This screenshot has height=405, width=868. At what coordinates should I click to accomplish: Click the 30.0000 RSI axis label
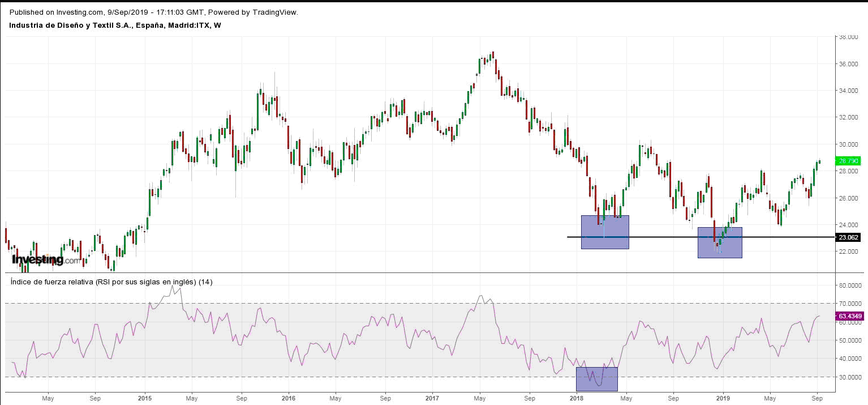click(850, 377)
